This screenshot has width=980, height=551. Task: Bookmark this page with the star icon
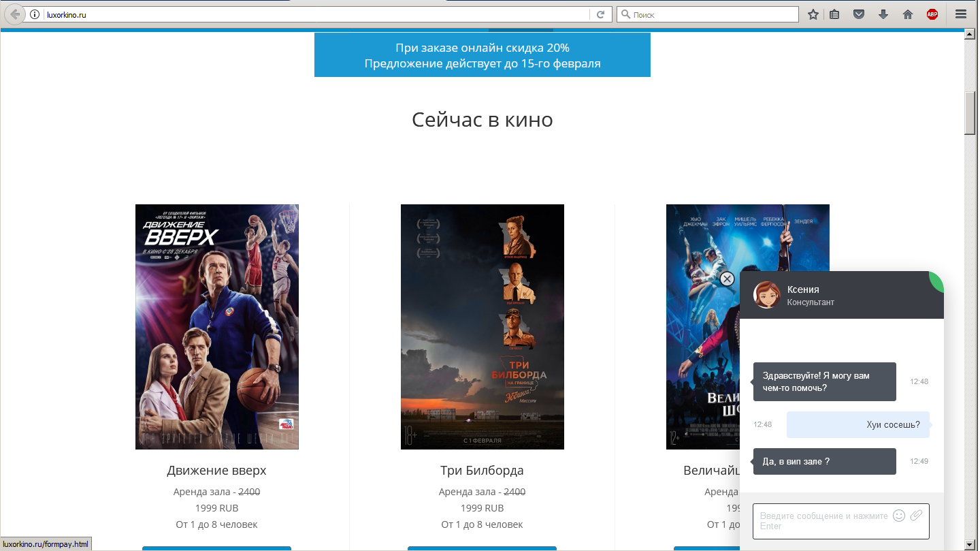click(x=813, y=14)
